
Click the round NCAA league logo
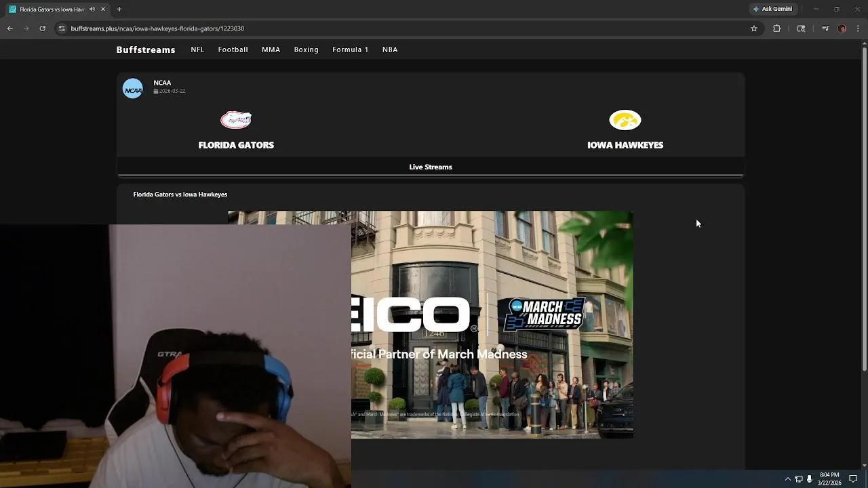133,89
